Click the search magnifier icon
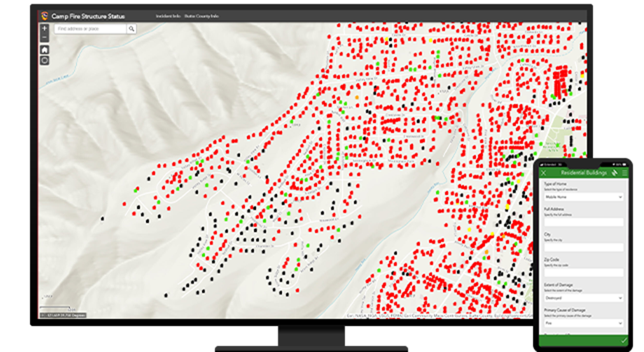The width and height of the screenshot is (644, 352). (132, 29)
